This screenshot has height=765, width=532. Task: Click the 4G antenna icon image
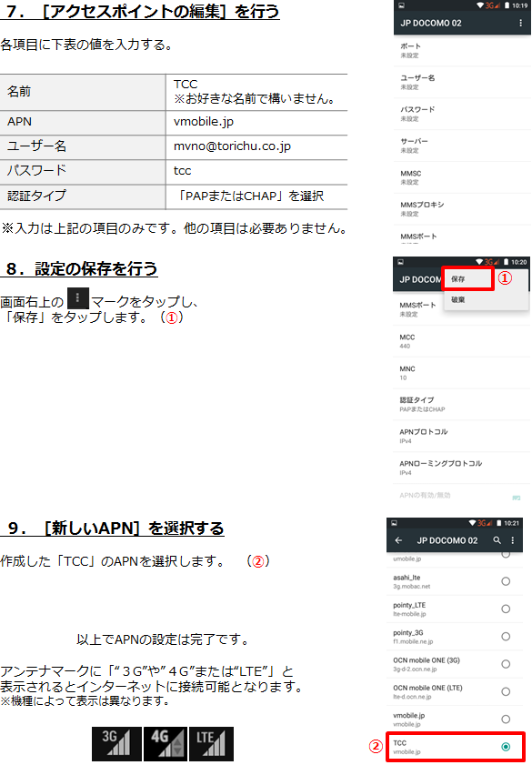[166, 744]
